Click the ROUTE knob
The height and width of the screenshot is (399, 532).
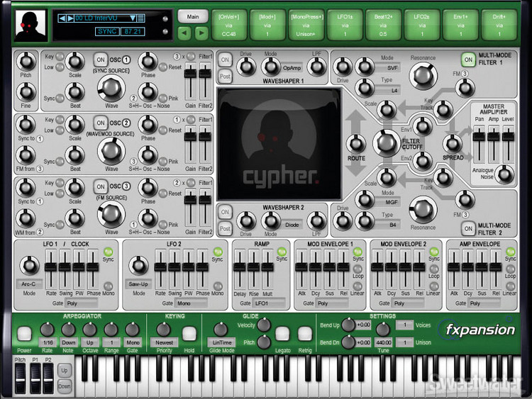[x=356, y=143]
